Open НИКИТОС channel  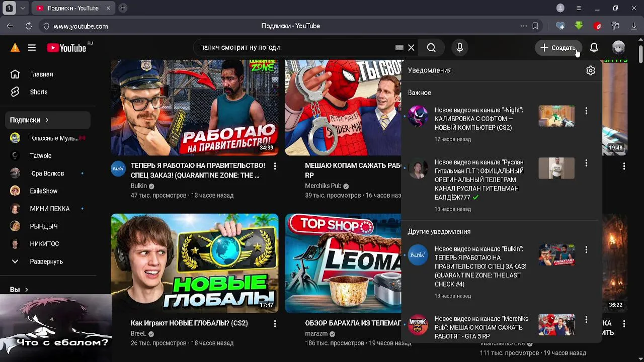point(45,243)
